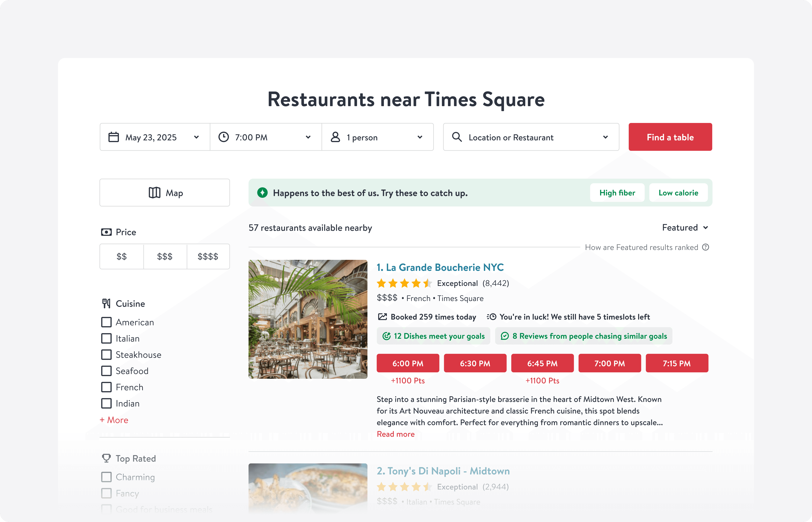This screenshot has width=812, height=522.
Task: Enable the Steakhouse cuisine filter
Action: pos(106,355)
